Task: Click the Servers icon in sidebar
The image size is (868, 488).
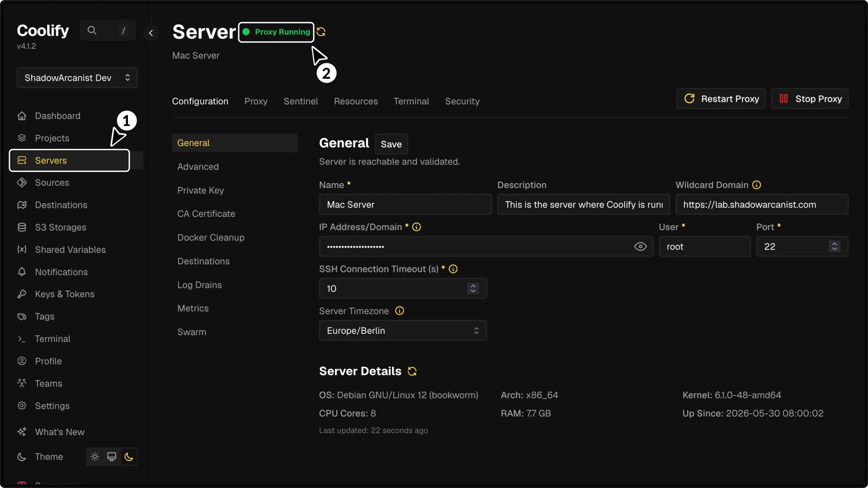Action: point(22,160)
